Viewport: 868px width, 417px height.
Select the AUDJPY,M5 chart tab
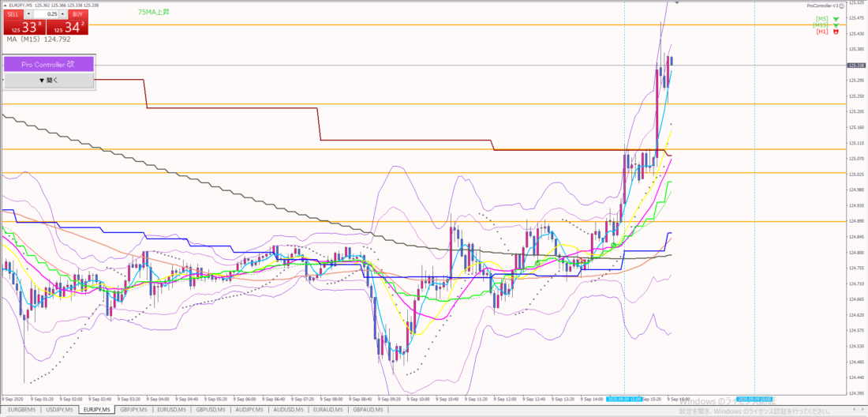pyautogui.click(x=251, y=410)
